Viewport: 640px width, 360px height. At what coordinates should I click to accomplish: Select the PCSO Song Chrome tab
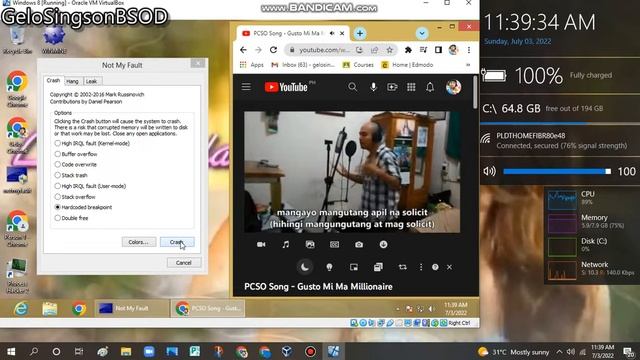292,33
